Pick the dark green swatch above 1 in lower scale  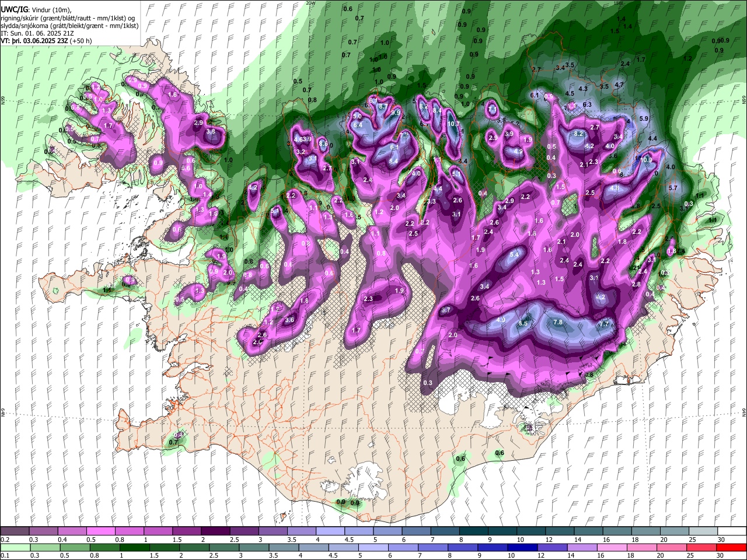(134, 547)
